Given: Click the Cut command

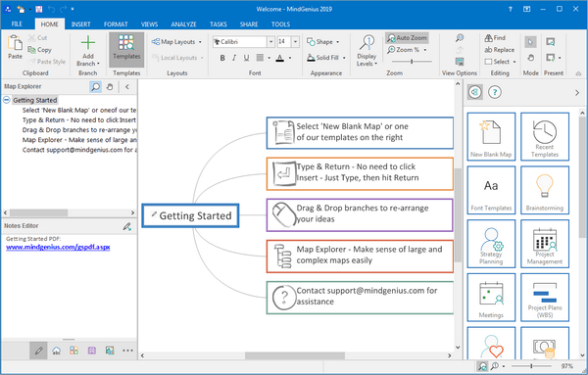Looking at the screenshot, I should (37, 38).
